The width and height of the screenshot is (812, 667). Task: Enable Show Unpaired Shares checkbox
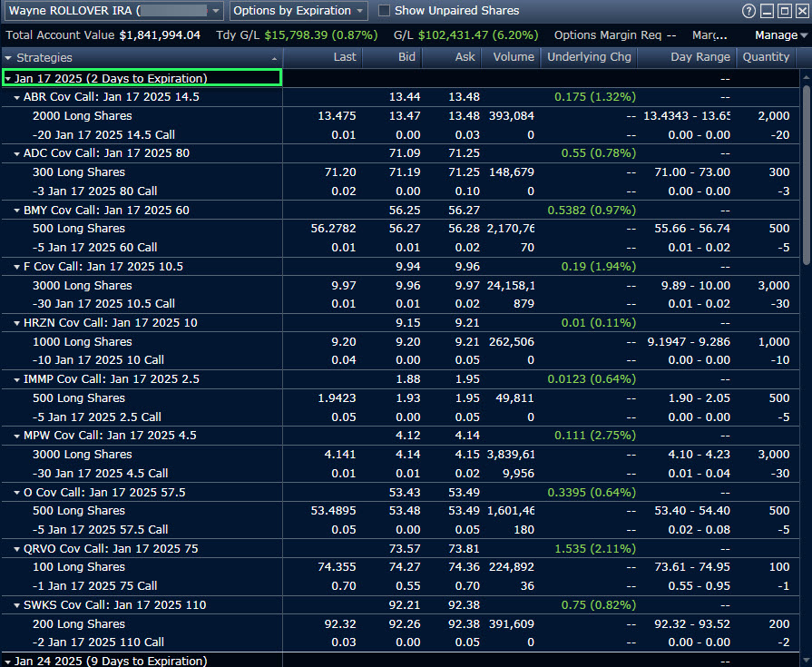click(384, 11)
